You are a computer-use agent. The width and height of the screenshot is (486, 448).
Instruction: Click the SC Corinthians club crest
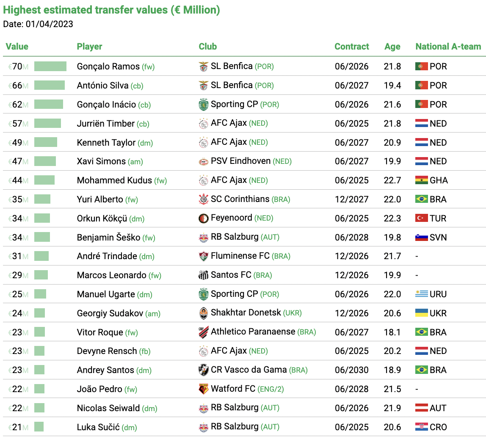tap(203, 199)
